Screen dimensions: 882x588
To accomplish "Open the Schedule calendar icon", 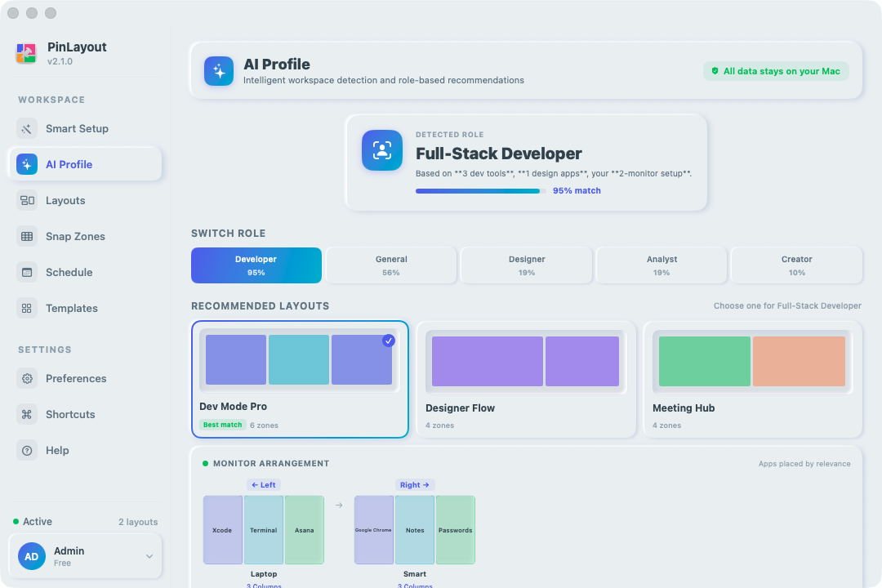I will tap(26, 272).
